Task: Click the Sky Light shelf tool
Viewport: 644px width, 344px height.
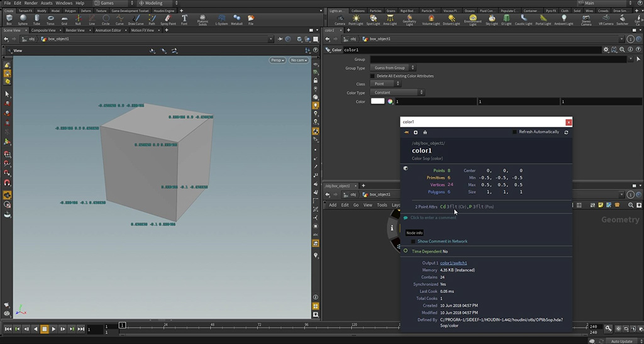Action: (491, 19)
